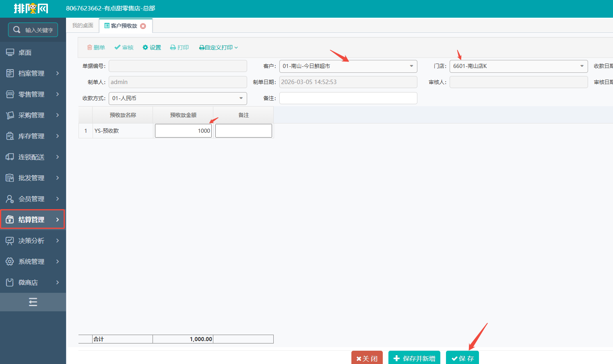Click the 备注 column header
Image resolution: width=613 pixels, height=364 pixels.
tap(244, 115)
